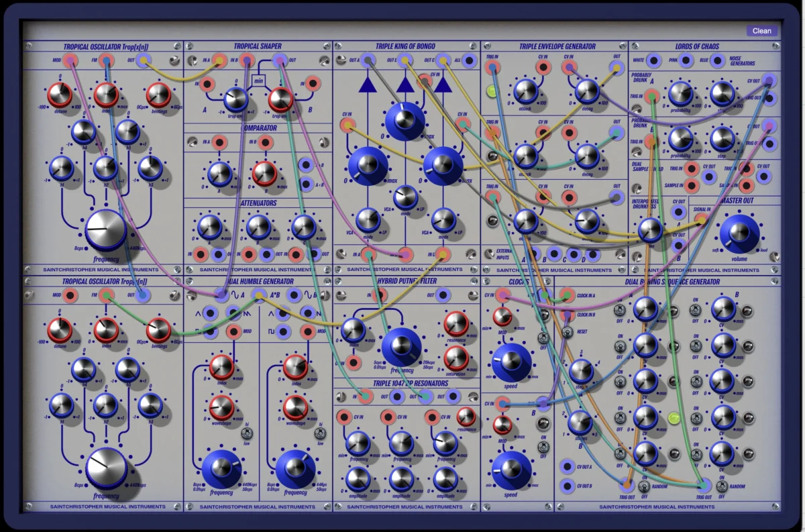Select PINK noise generator output jack
The height and width of the screenshot is (532, 805).
(685, 61)
